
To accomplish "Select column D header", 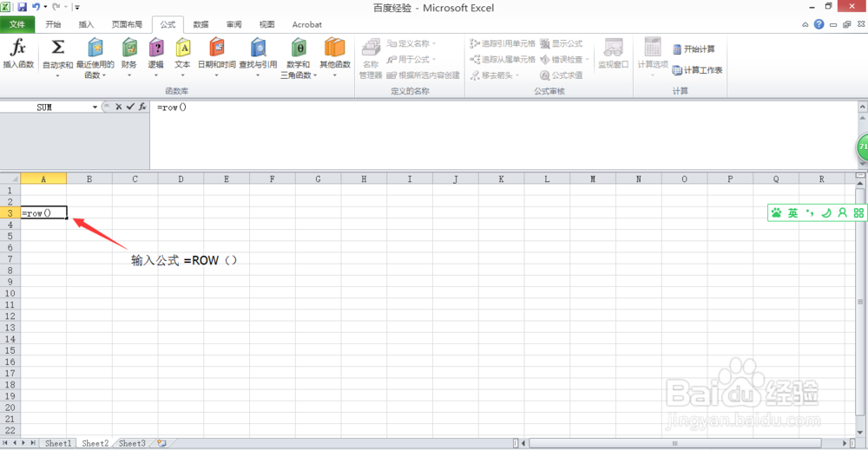I will coord(181,179).
